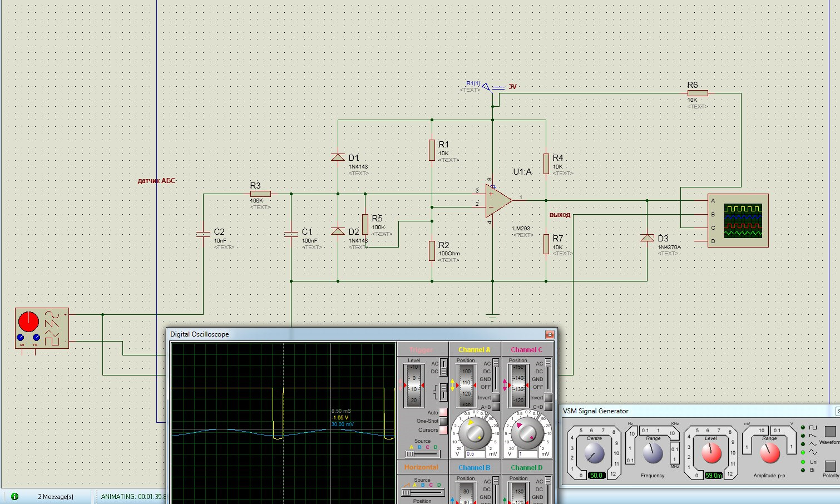Viewport: 840px width, 504px height.
Task: Click Channel B coupling mode slider
Action: [x=496, y=490]
